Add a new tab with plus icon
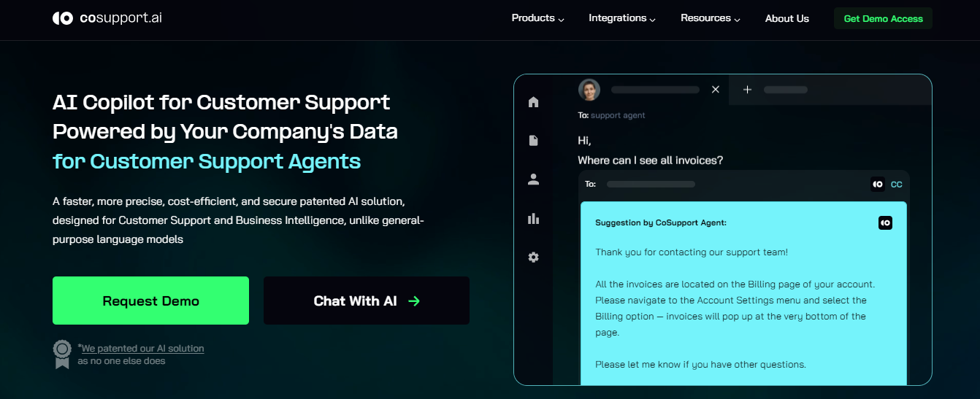Screen dimensions: 980x399 tap(747, 90)
